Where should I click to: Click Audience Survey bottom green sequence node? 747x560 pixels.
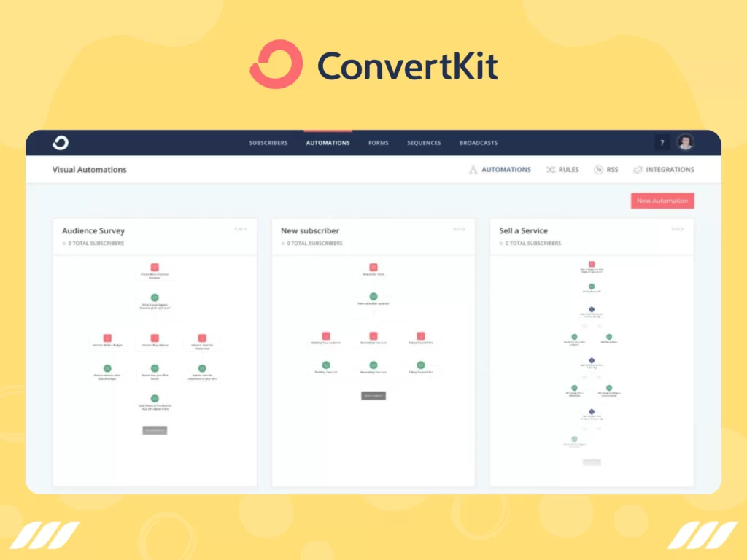click(155, 399)
